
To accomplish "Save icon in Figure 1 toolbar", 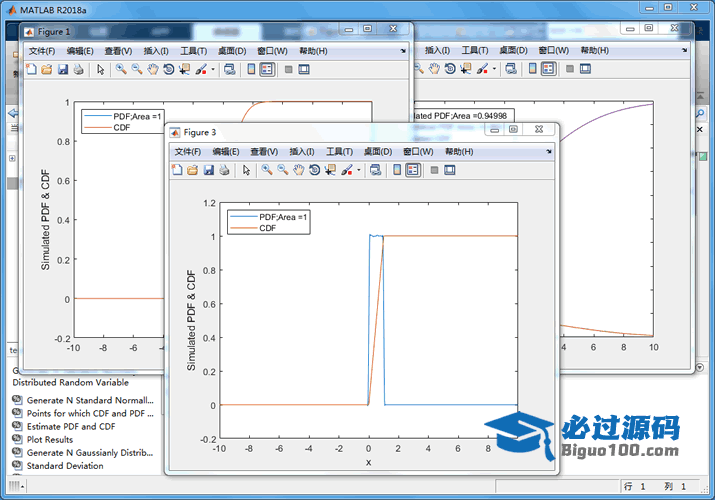I will tap(62, 69).
